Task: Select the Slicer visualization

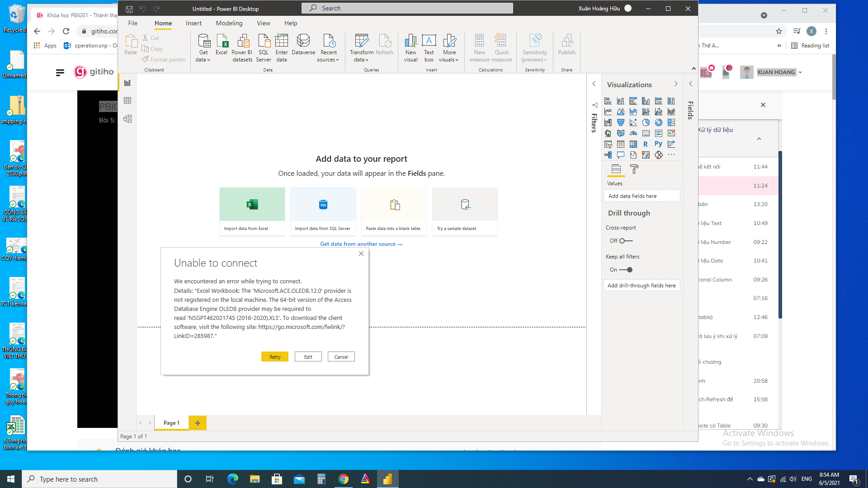Action: click(608, 144)
